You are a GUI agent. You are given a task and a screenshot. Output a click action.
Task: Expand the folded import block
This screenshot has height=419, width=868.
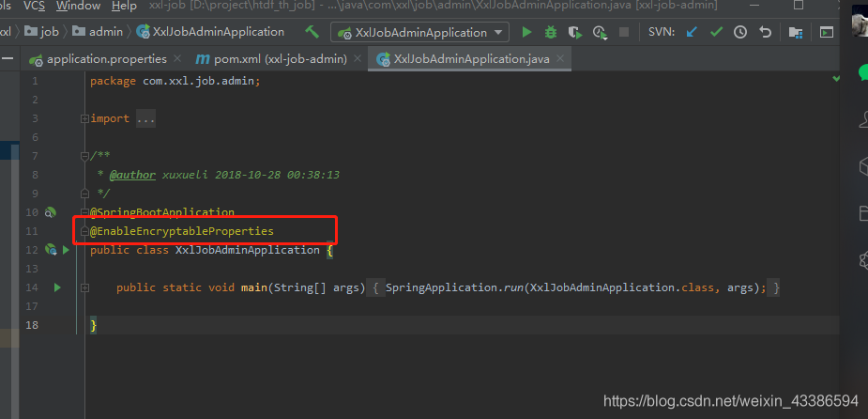(x=145, y=119)
